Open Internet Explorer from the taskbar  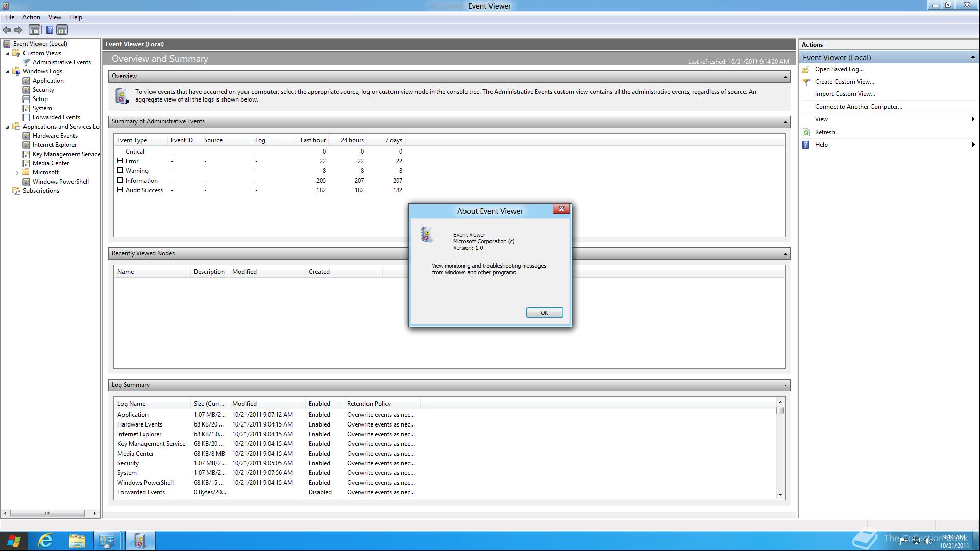(45, 540)
